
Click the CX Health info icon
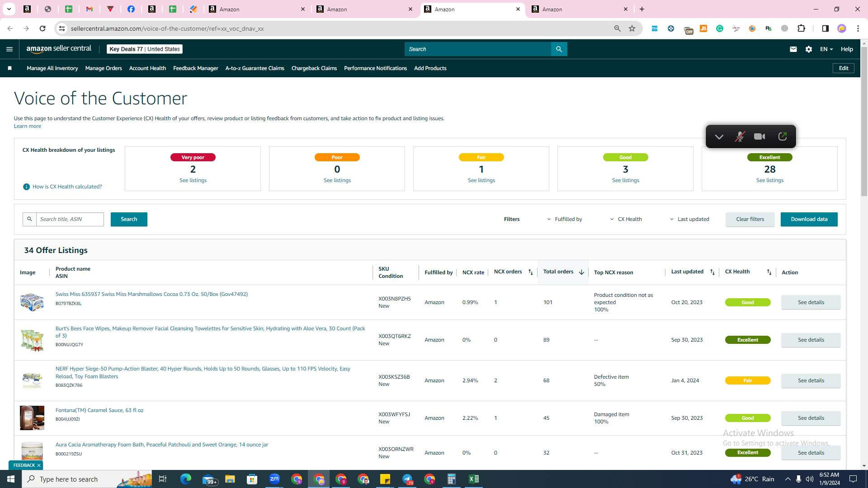26,187
